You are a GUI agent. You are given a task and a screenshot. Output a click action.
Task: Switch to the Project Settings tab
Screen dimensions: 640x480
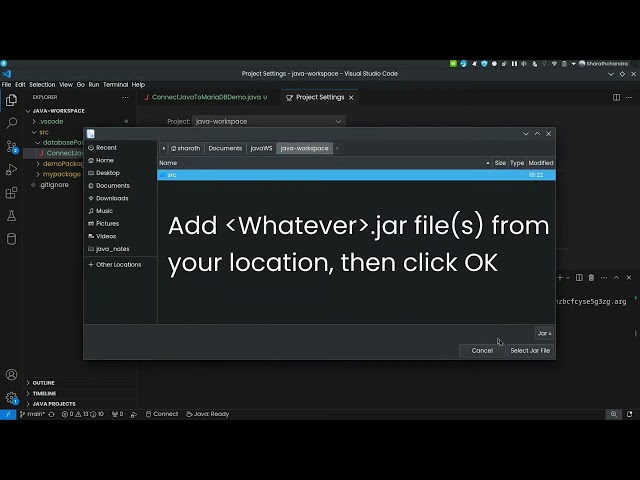(x=320, y=97)
